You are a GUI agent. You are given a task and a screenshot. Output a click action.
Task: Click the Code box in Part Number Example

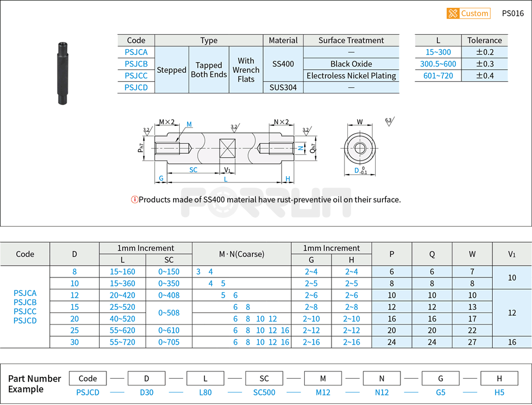[x=88, y=378]
